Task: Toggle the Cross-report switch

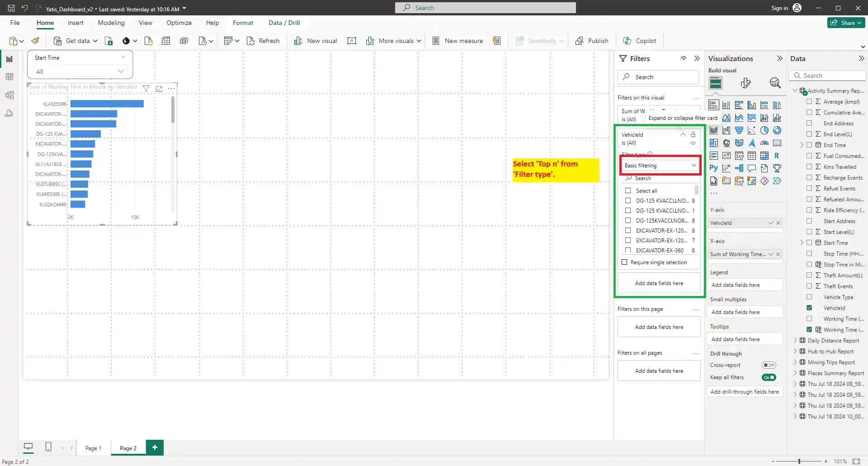Action: click(x=769, y=365)
